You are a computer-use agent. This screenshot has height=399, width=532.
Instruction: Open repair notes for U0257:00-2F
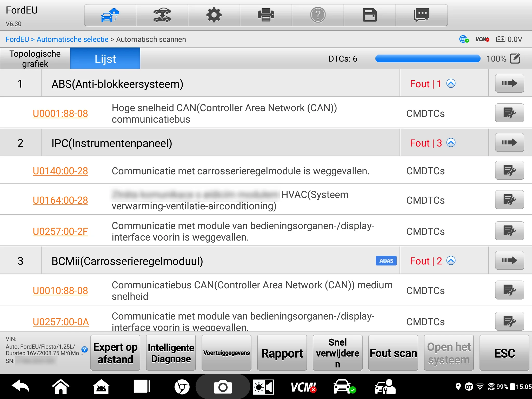[x=509, y=231]
